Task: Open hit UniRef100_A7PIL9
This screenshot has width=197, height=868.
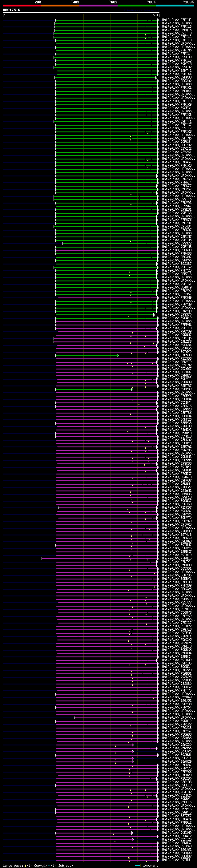Action: pyautogui.click(x=177, y=40)
